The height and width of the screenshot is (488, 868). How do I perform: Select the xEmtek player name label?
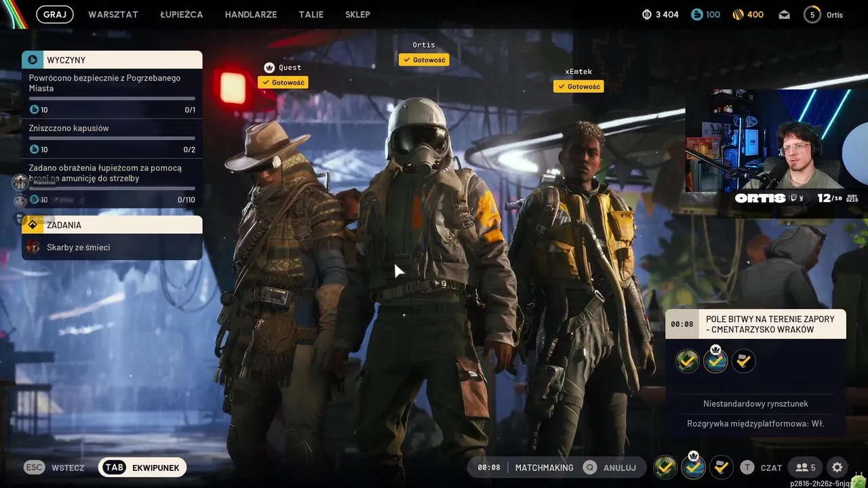[x=578, y=71]
